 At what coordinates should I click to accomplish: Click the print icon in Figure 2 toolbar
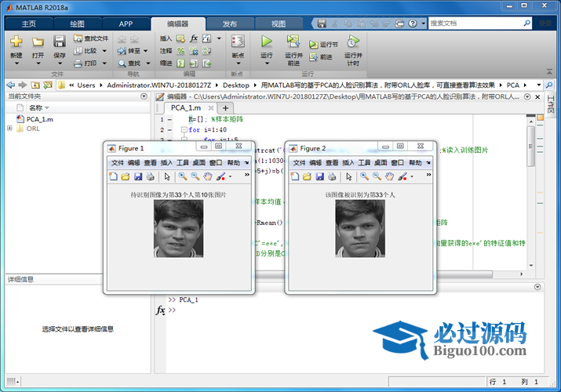(x=333, y=176)
